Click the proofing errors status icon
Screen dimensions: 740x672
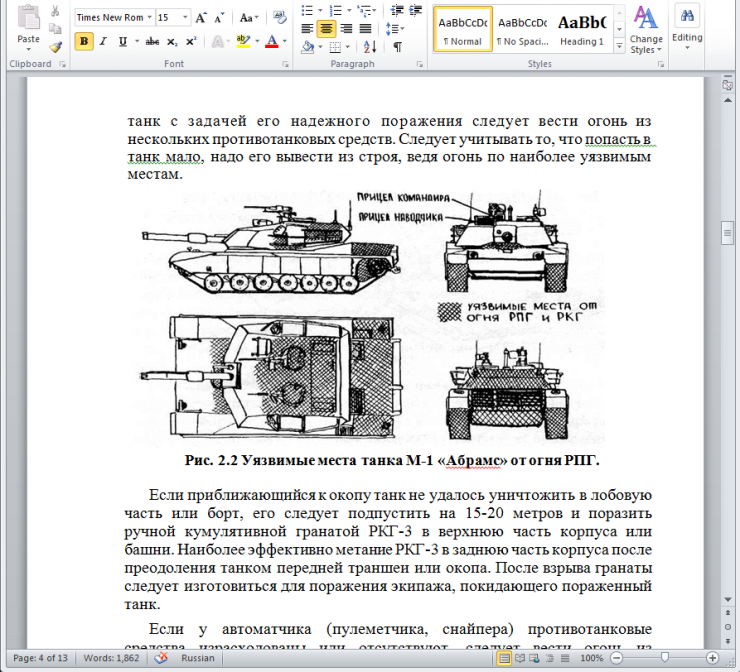point(161,658)
